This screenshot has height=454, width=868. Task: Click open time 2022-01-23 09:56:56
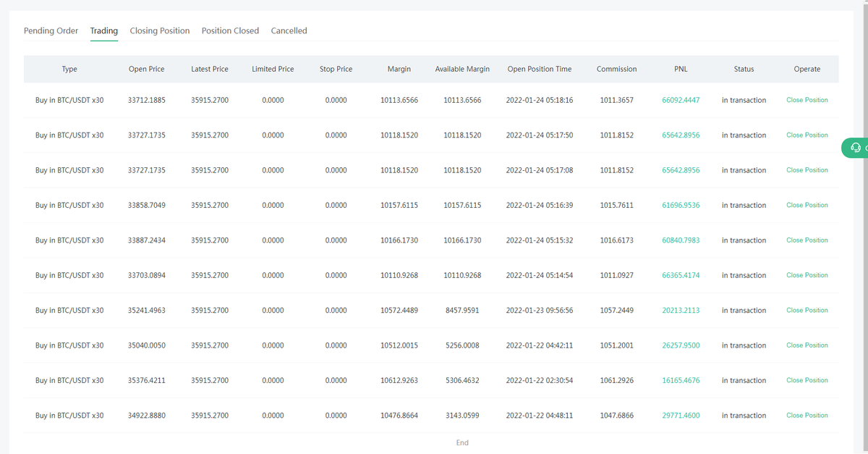coord(540,310)
